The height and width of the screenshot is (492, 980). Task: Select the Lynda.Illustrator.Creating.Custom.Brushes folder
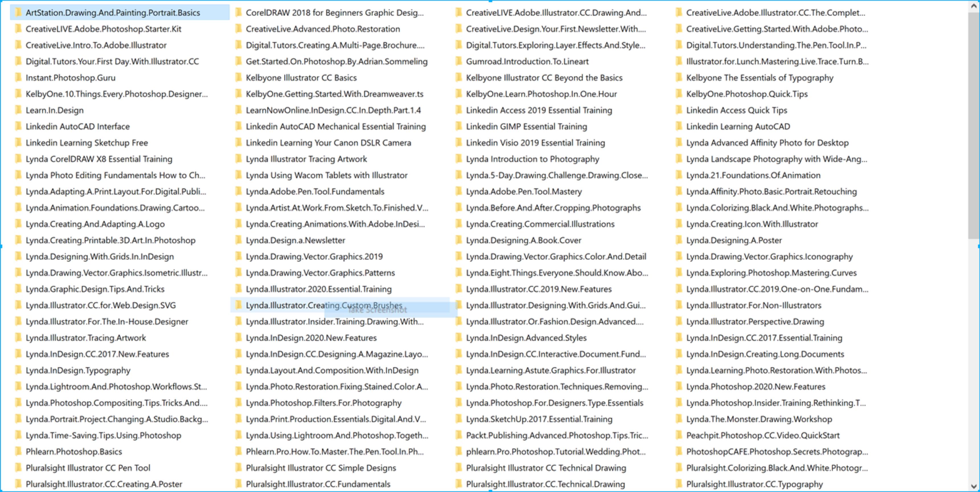(340, 305)
